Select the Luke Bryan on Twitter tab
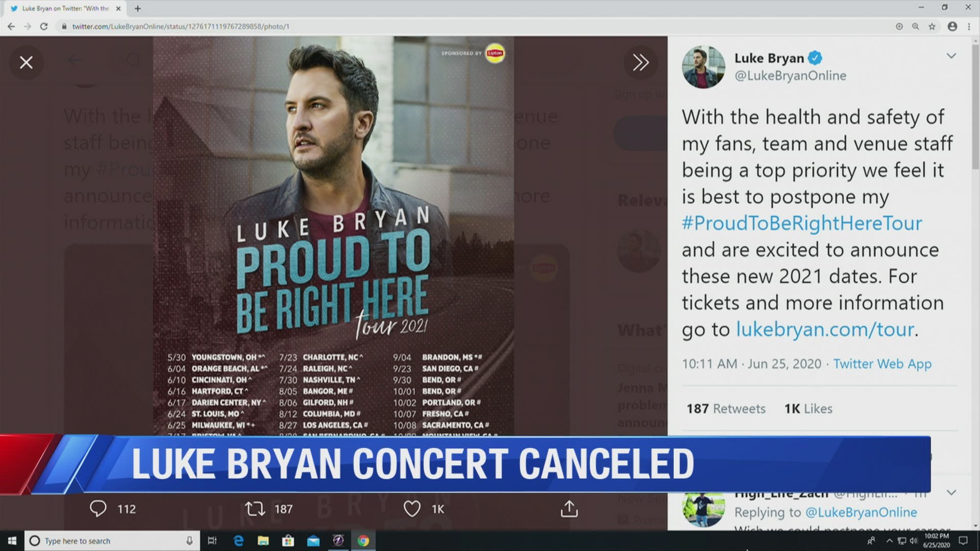Image resolution: width=980 pixels, height=551 pixels. [65, 9]
